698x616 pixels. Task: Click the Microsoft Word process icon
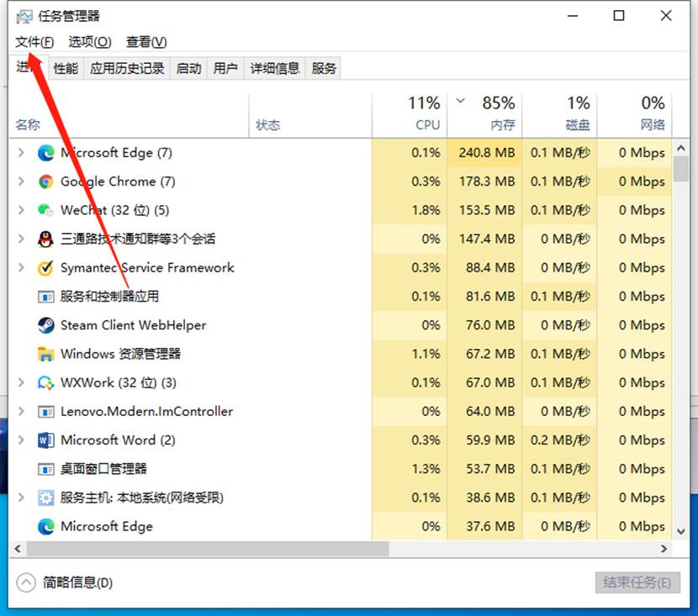[x=46, y=440]
